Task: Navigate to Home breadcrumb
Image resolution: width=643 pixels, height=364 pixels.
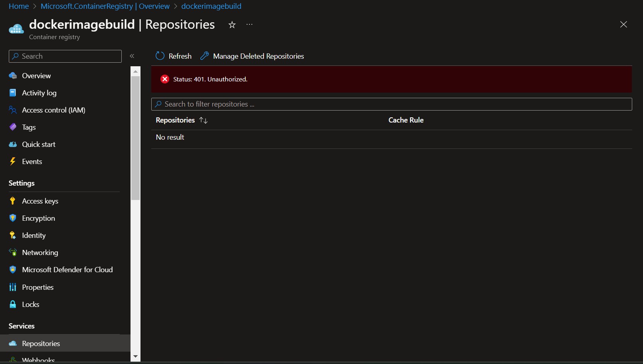Action: point(19,6)
